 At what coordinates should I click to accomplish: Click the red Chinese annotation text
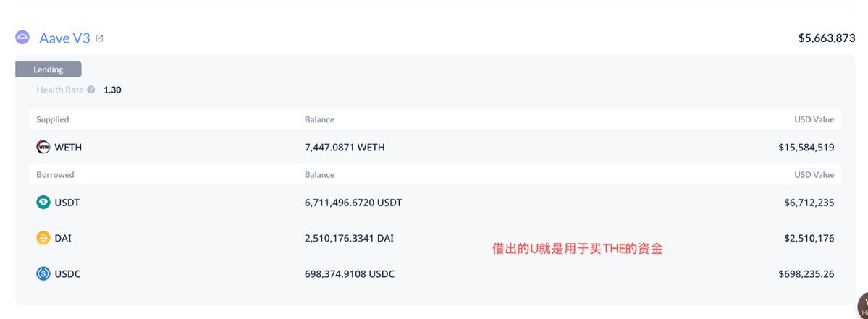tap(577, 249)
